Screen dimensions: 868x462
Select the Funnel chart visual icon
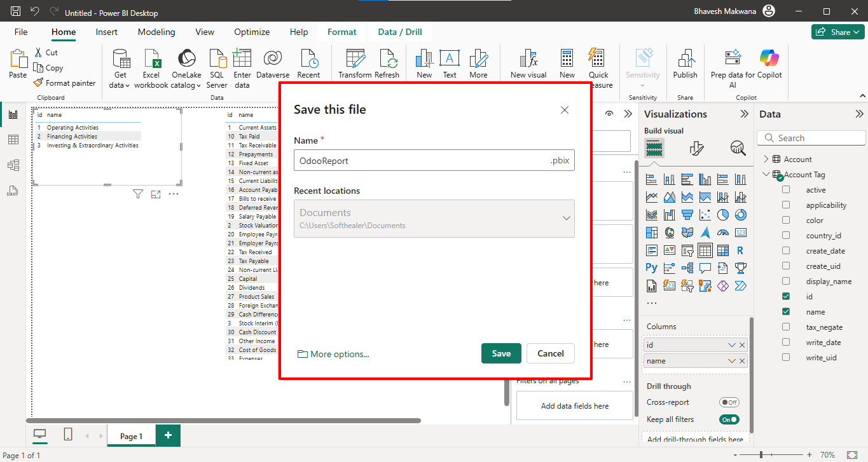pos(687,215)
